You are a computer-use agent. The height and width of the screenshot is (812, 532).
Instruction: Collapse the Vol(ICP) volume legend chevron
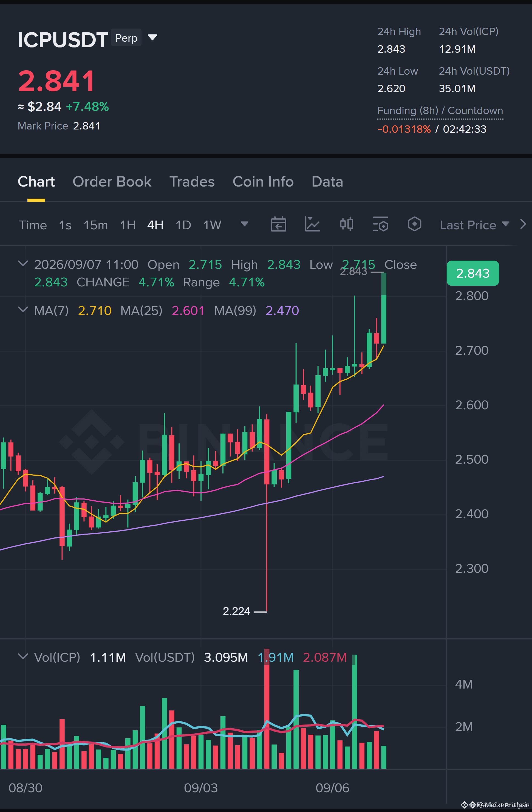pyautogui.click(x=23, y=656)
